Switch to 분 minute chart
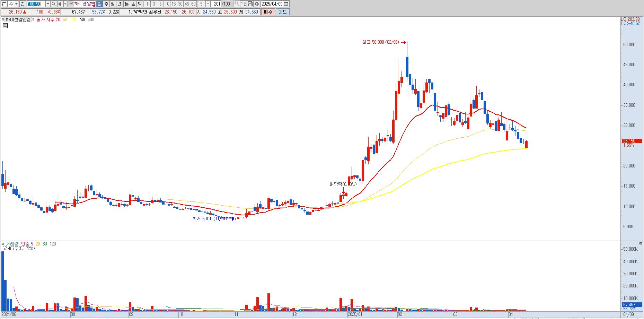 [127, 4]
